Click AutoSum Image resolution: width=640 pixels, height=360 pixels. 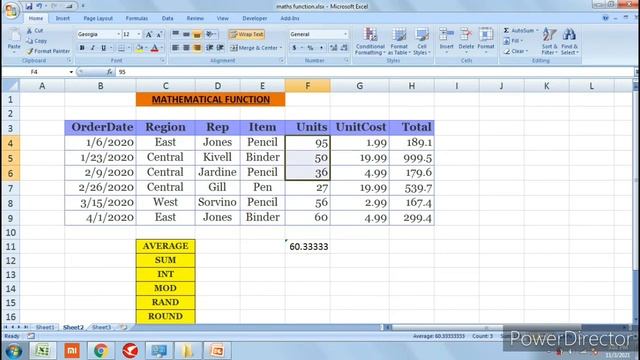pos(518,31)
